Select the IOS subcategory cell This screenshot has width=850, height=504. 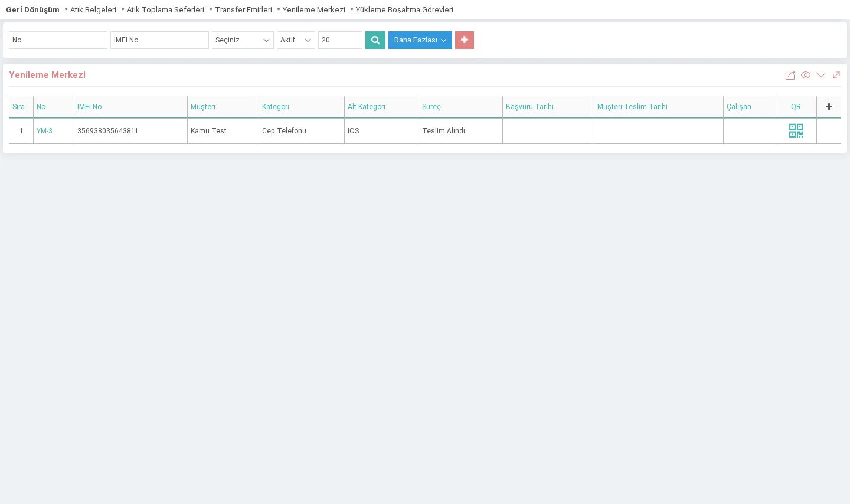(x=381, y=131)
